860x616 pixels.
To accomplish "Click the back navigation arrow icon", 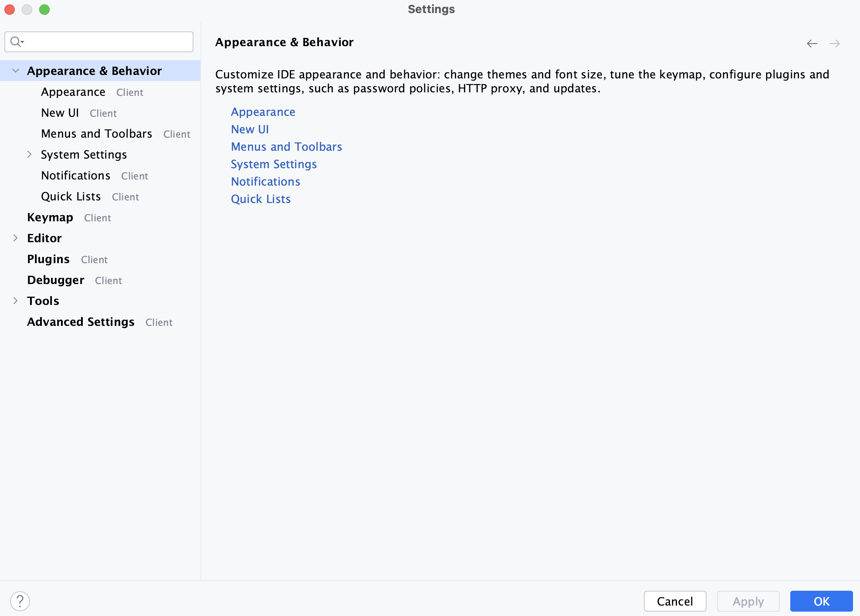I will [812, 43].
